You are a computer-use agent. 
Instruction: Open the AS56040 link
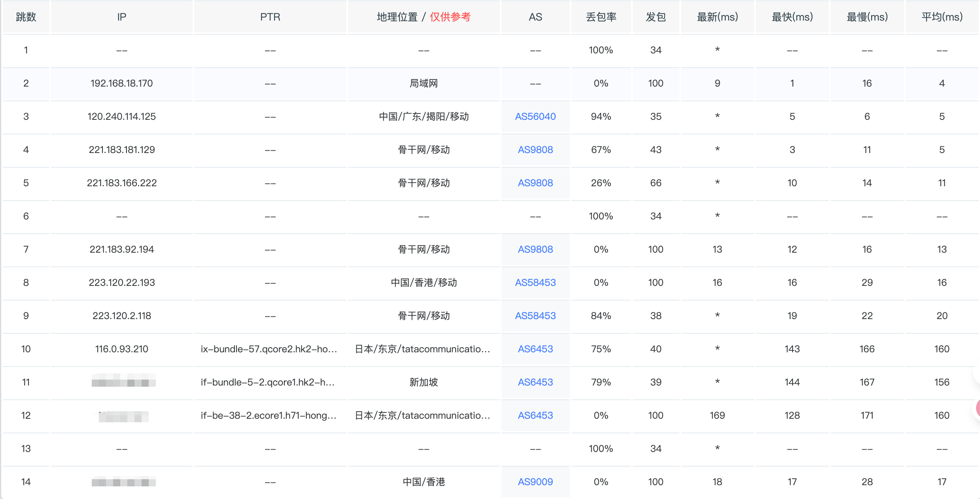click(x=535, y=117)
